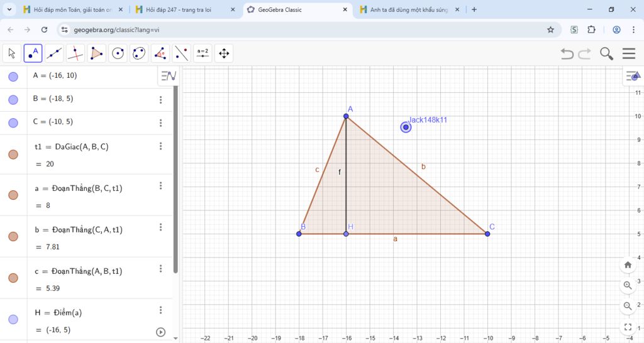The height and width of the screenshot is (343, 644).
Task: Toggle visibility of point A
Action: tap(13, 77)
